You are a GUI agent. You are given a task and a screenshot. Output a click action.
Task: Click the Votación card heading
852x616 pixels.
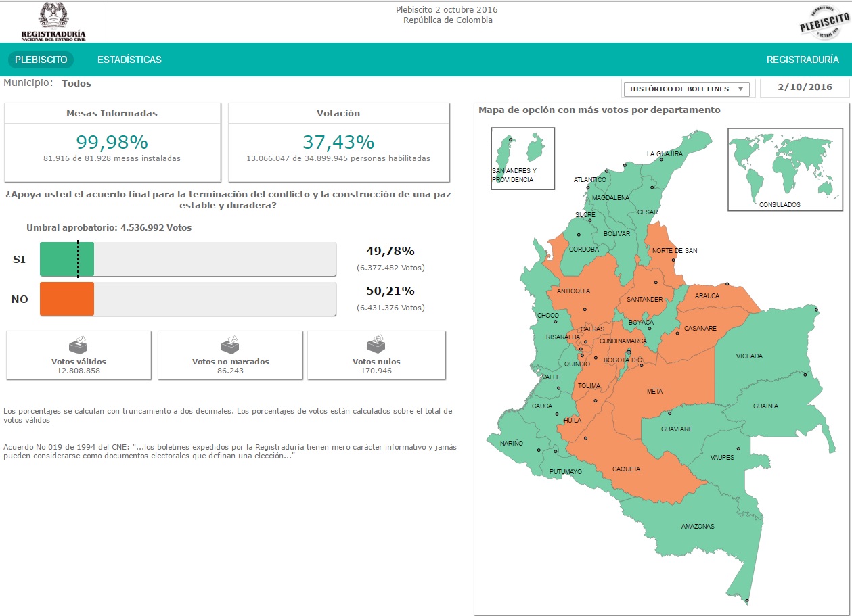pyautogui.click(x=338, y=114)
